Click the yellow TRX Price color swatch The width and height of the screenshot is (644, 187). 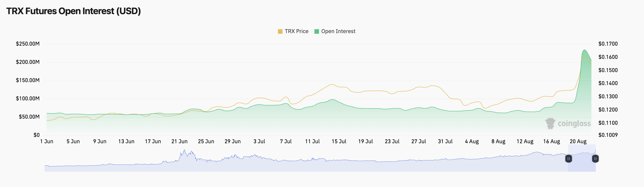[280, 31]
